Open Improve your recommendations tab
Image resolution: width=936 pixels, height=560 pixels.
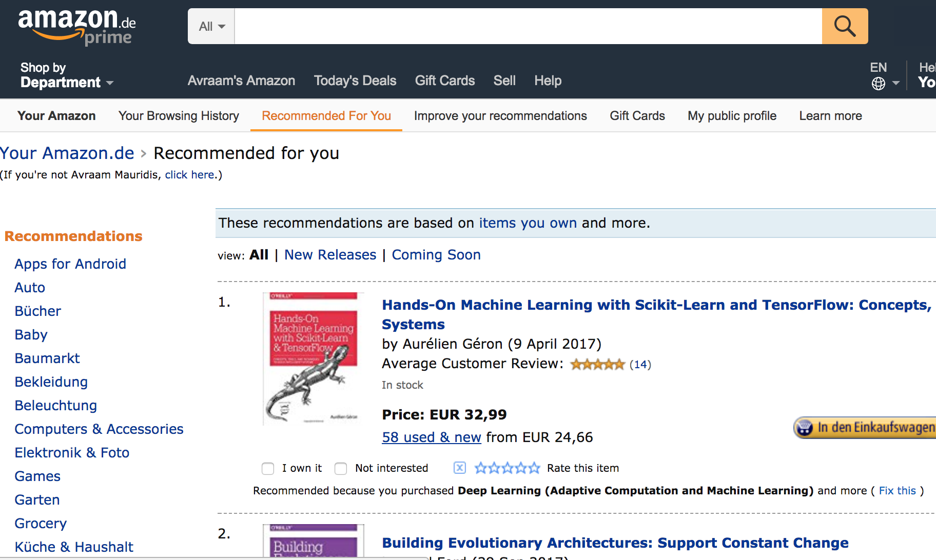click(500, 116)
